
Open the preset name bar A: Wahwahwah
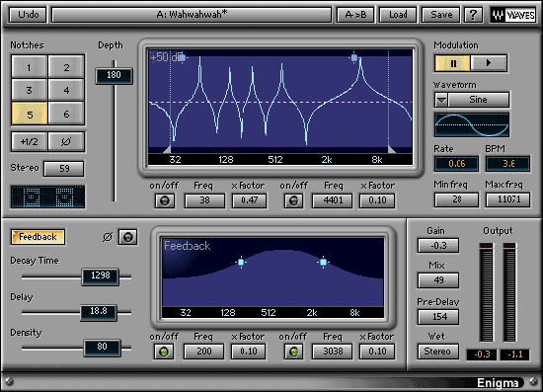192,15
